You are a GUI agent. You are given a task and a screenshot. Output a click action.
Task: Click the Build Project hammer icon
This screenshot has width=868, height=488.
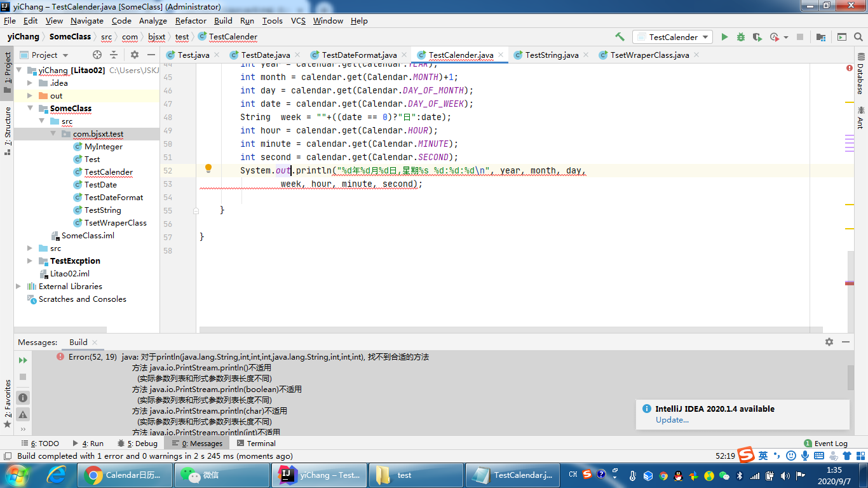[x=620, y=37]
